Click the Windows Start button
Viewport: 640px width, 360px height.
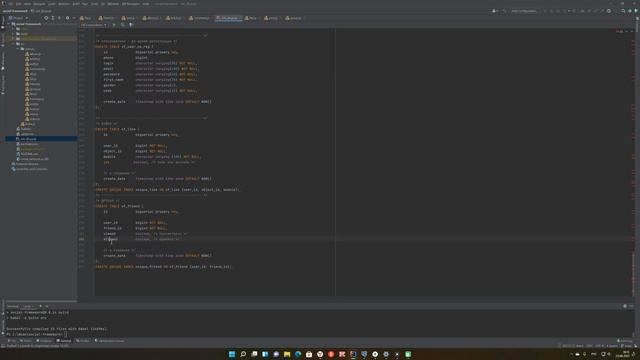[x=232, y=354]
